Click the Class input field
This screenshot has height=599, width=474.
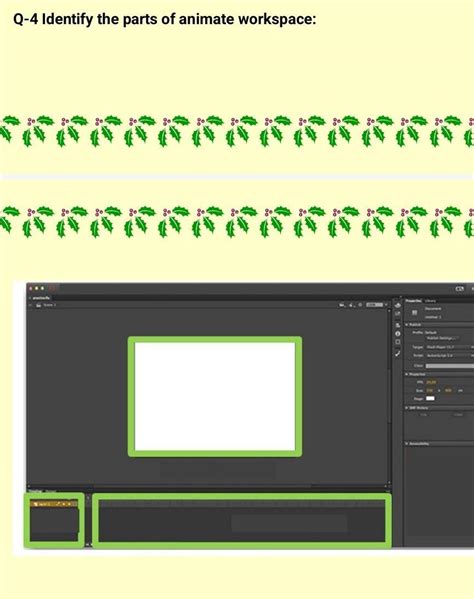[x=449, y=366]
